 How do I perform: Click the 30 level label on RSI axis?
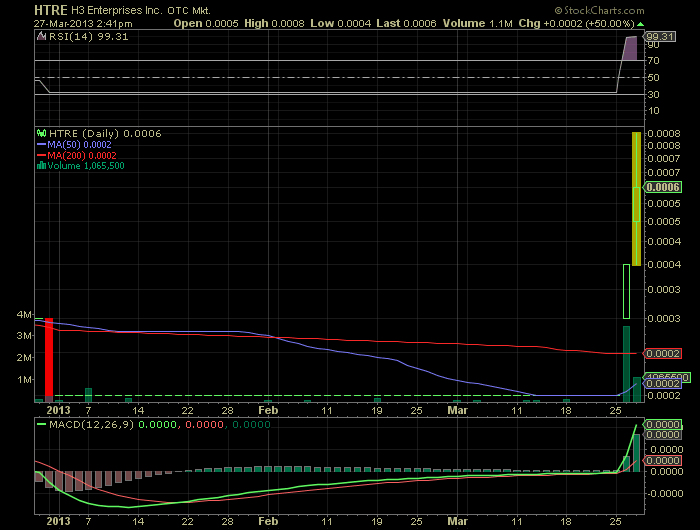click(x=653, y=94)
